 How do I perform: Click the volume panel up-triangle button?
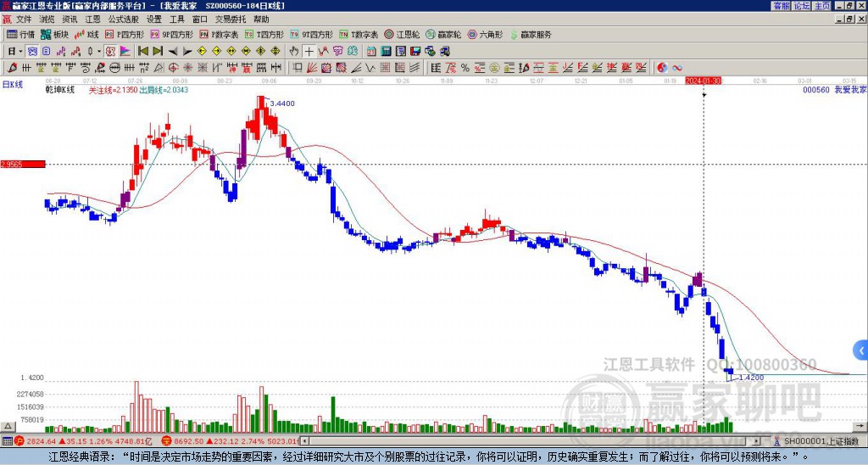[7, 426]
